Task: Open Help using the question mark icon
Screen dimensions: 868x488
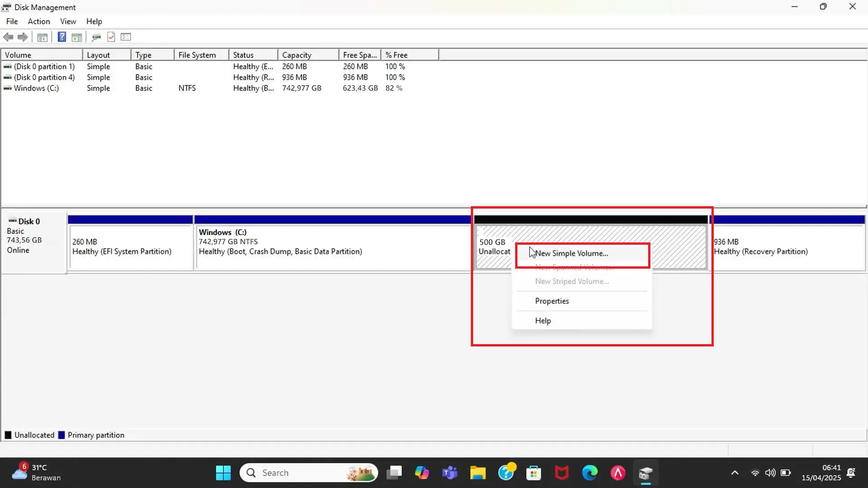Action: (62, 37)
